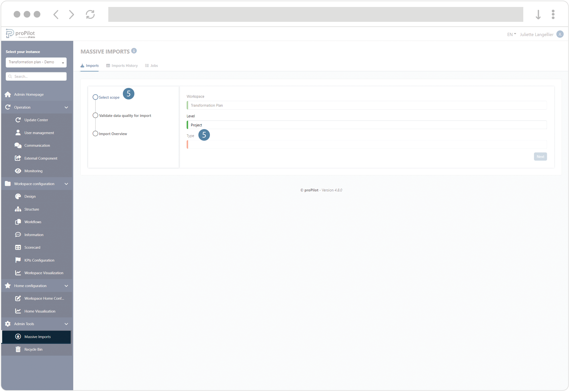Click the User management person icon
The height and width of the screenshot is (392, 570).
pyautogui.click(x=18, y=133)
